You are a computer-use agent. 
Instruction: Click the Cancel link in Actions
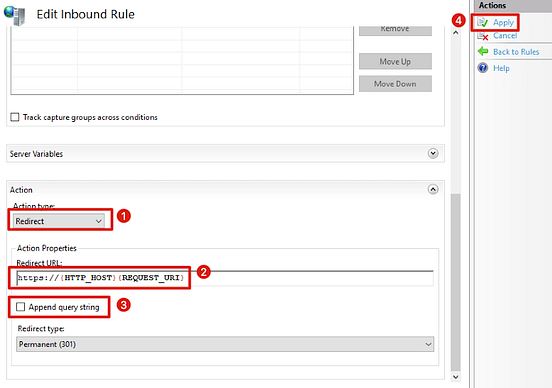coord(505,36)
